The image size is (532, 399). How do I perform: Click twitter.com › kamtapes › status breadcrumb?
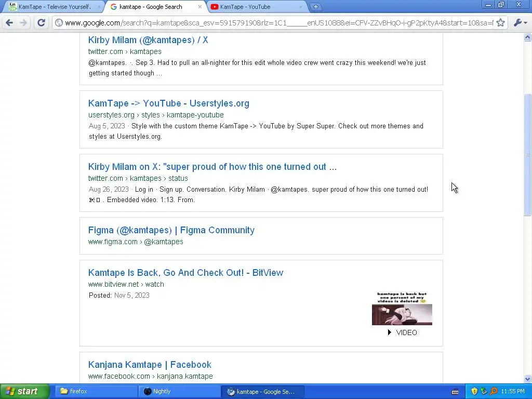(138, 179)
